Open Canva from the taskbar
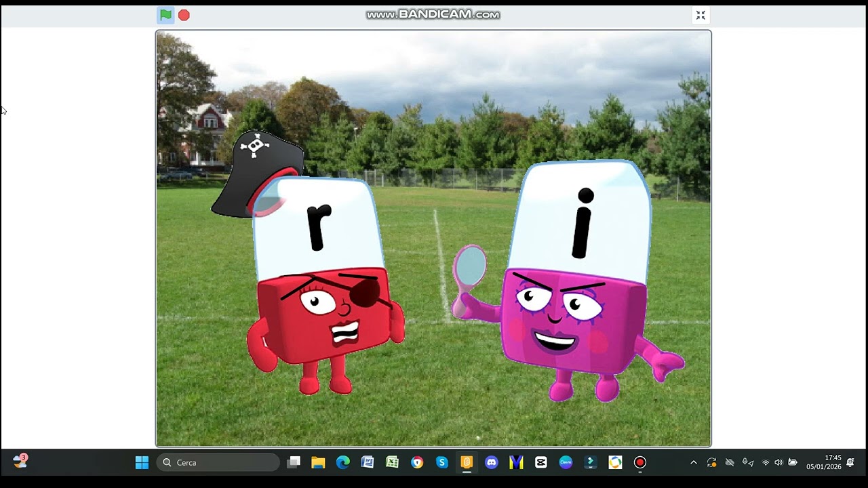Image resolution: width=868 pixels, height=488 pixels. click(x=566, y=462)
